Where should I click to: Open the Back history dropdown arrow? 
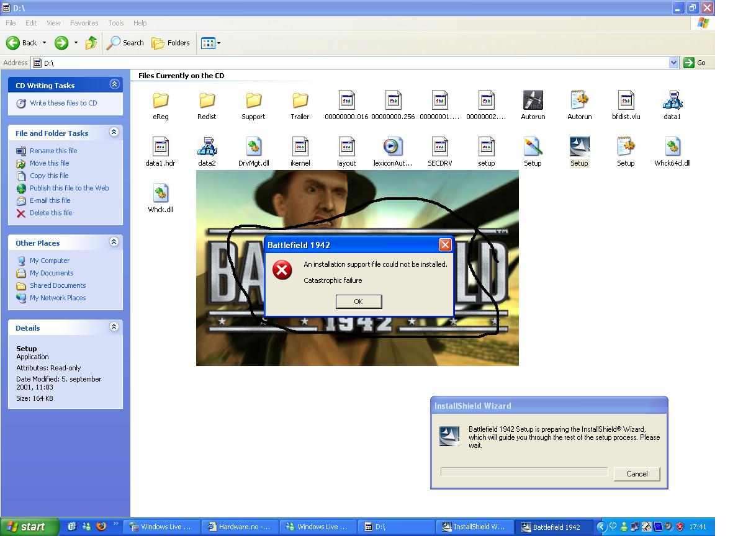click(44, 43)
